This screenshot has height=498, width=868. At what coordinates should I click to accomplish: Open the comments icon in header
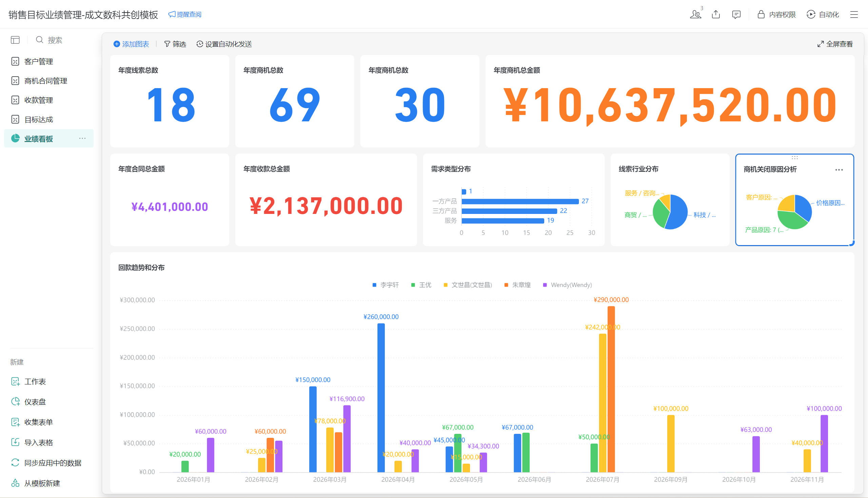736,14
